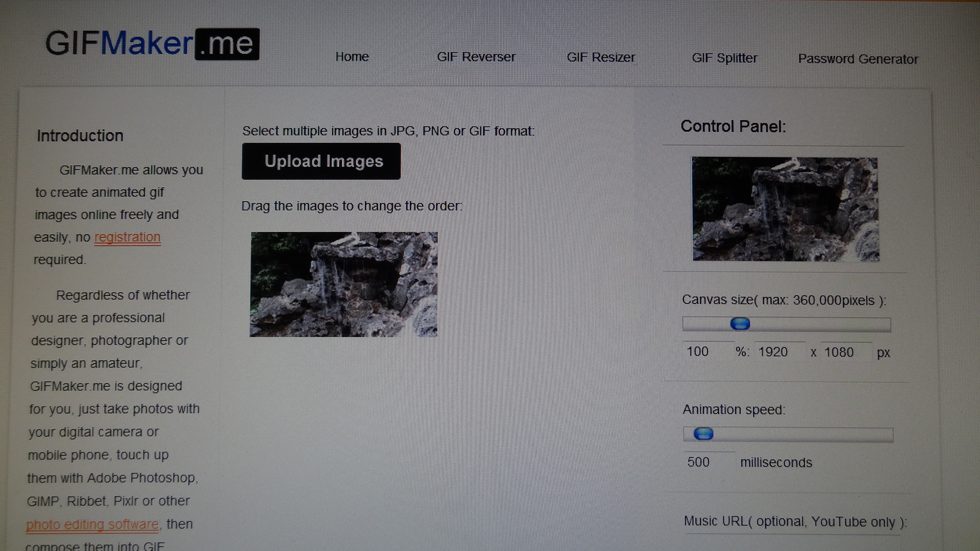Click the canvas height field showing 1080
The height and width of the screenshot is (551, 980).
(846, 353)
